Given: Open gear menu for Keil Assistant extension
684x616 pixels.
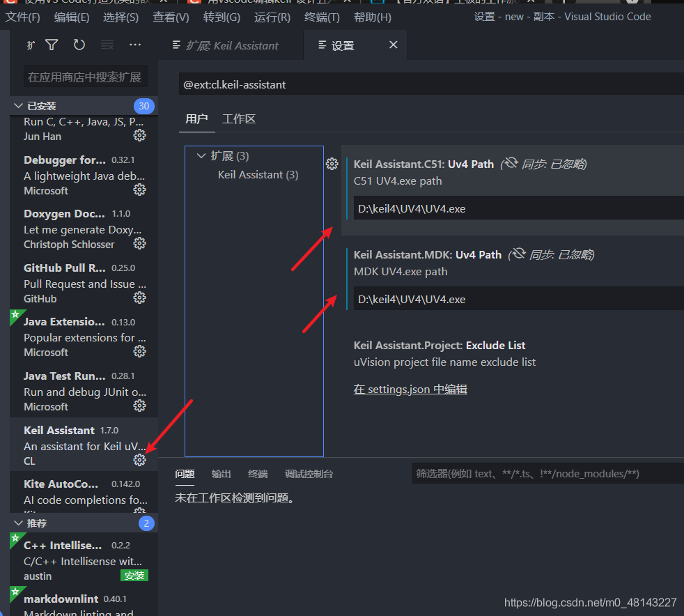Looking at the screenshot, I should [x=139, y=460].
